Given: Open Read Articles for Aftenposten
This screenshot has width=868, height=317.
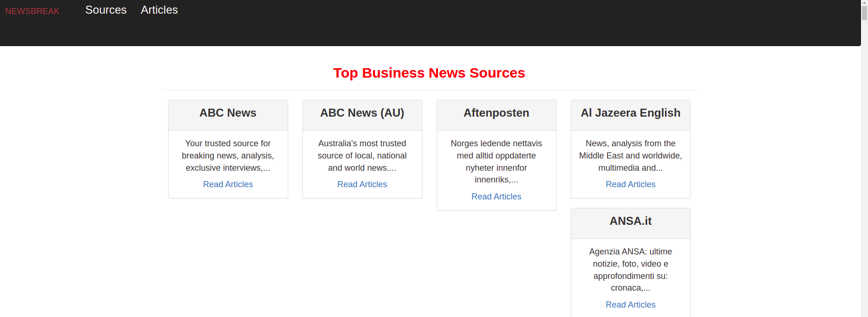Looking at the screenshot, I should 496,197.
